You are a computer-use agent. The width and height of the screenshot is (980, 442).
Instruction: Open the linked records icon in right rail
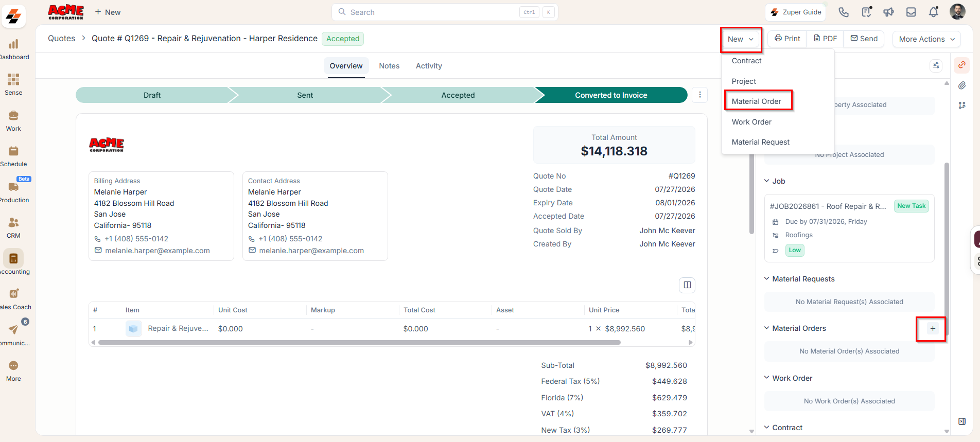coord(962,65)
